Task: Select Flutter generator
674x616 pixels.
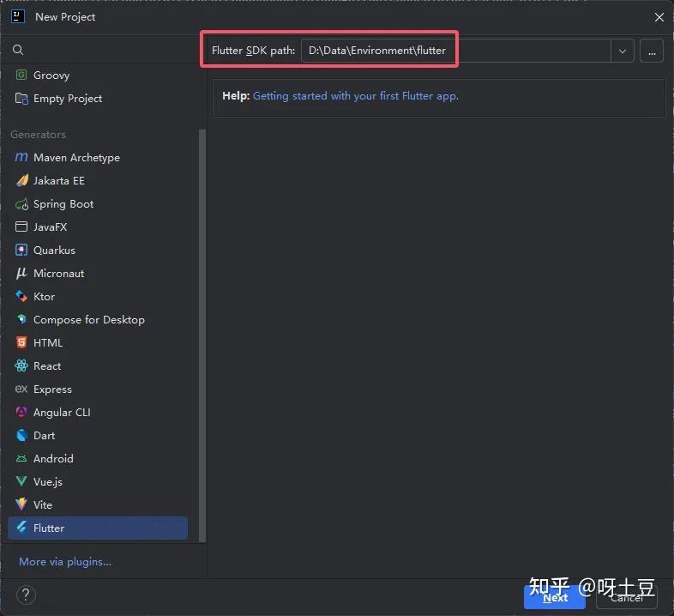Action: (x=98, y=528)
